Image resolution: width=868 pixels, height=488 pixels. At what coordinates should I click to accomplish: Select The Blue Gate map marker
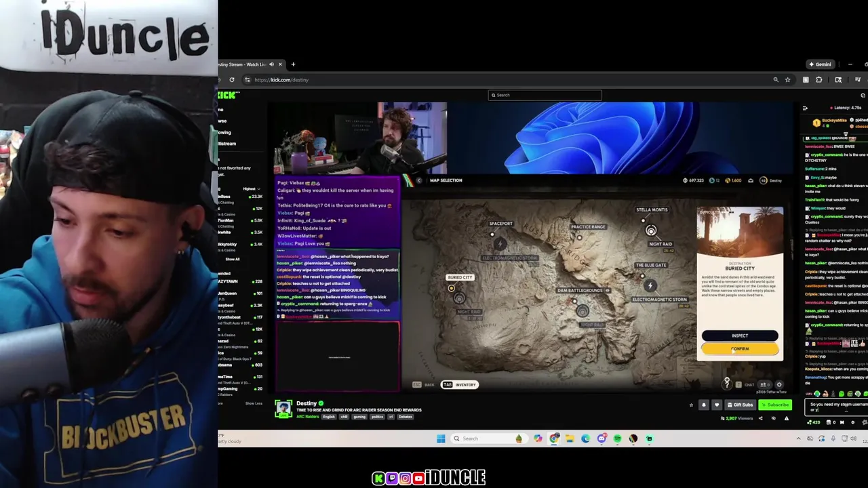pos(642,276)
